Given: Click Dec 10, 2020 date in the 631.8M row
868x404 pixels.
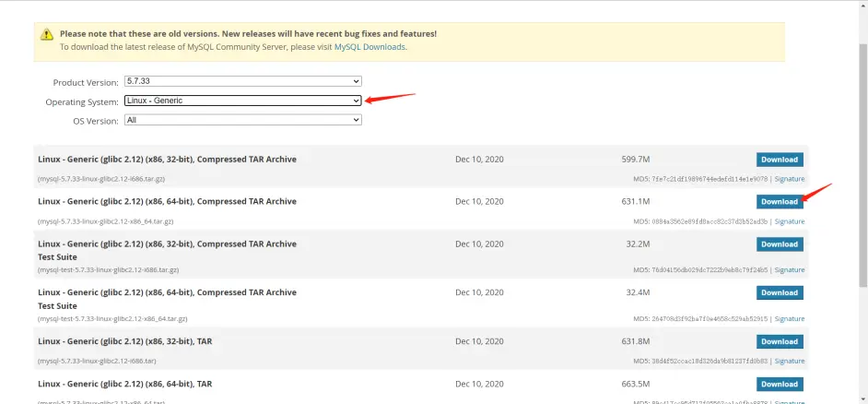Looking at the screenshot, I should tap(479, 341).
